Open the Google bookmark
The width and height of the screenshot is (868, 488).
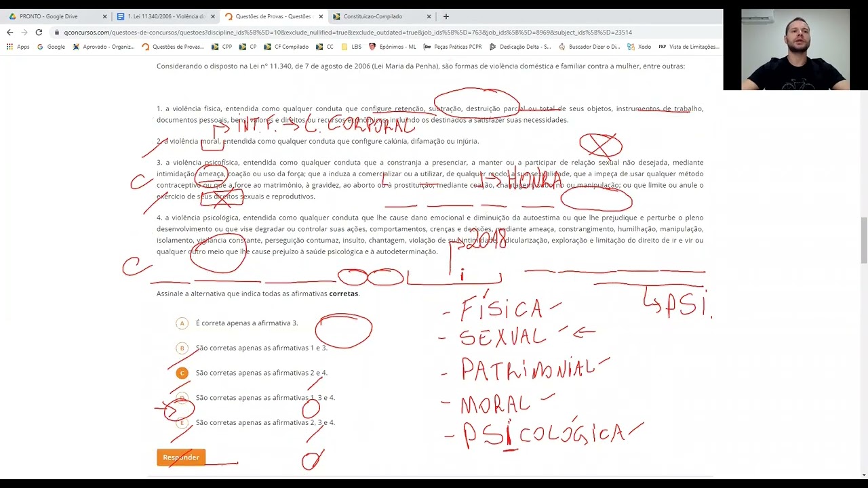[51, 47]
